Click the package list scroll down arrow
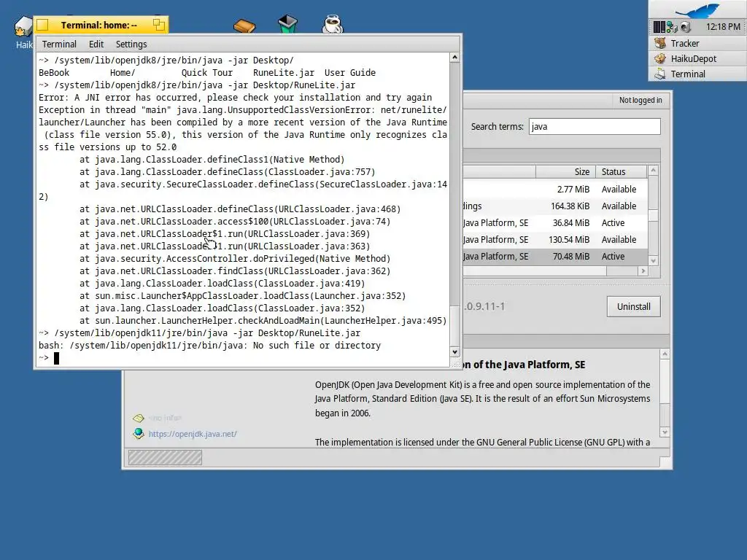This screenshot has height=560, width=747. coord(653,260)
